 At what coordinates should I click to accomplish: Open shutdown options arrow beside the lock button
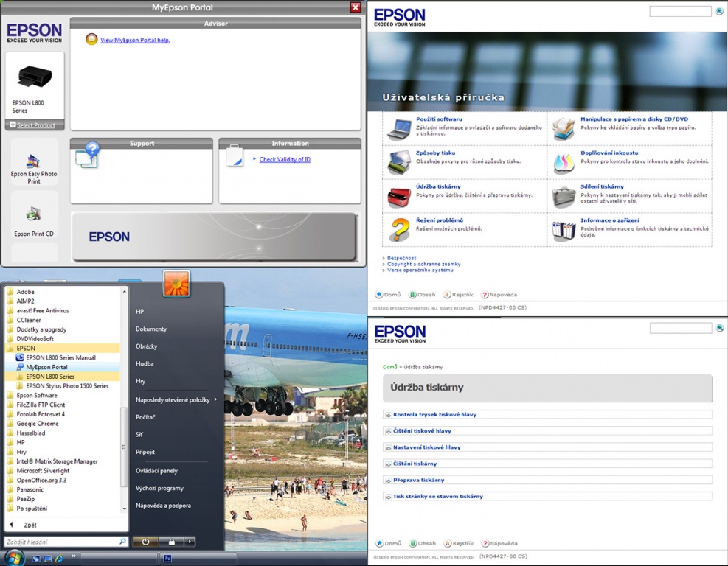tap(190, 542)
